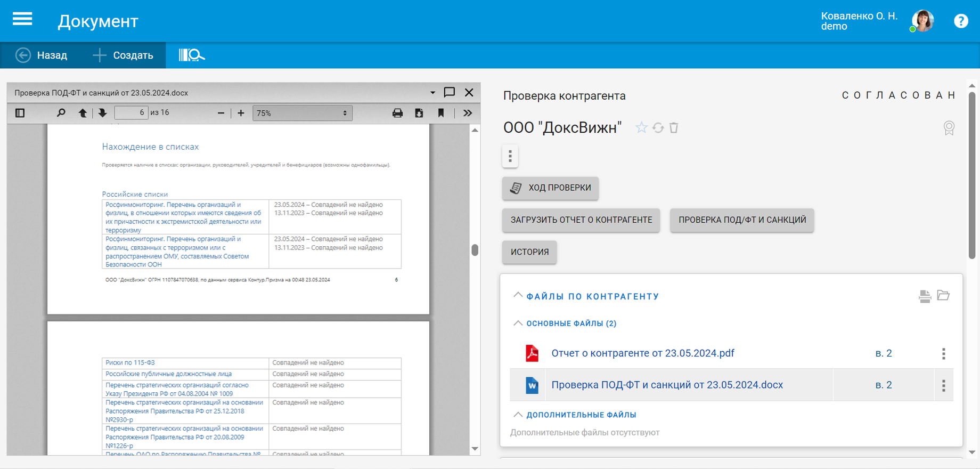Download the previewed document file
The height and width of the screenshot is (469, 980).
pyautogui.click(x=419, y=113)
